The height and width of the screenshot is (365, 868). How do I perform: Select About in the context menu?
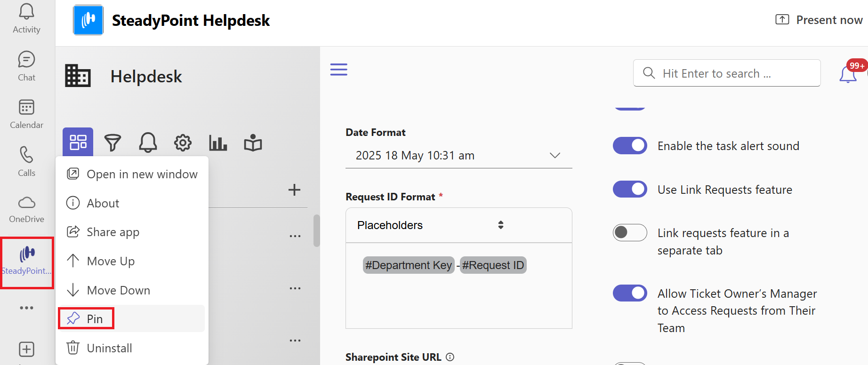pos(132,203)
